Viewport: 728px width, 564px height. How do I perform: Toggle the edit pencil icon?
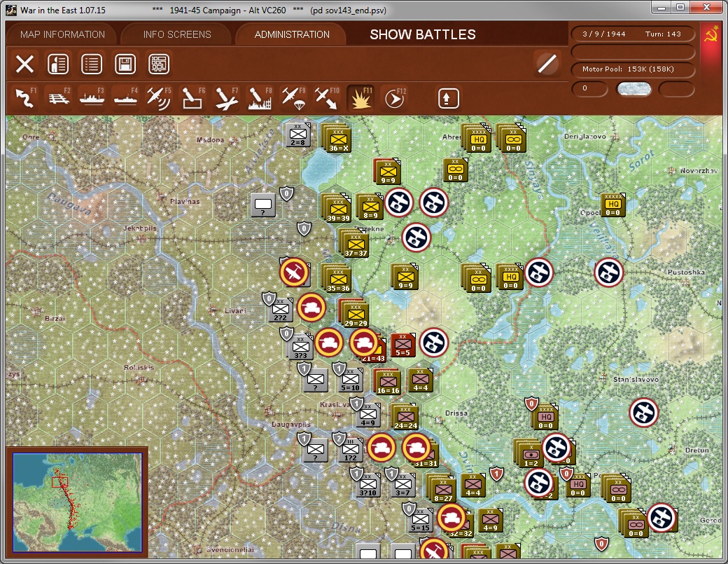(x=547, y=63)
